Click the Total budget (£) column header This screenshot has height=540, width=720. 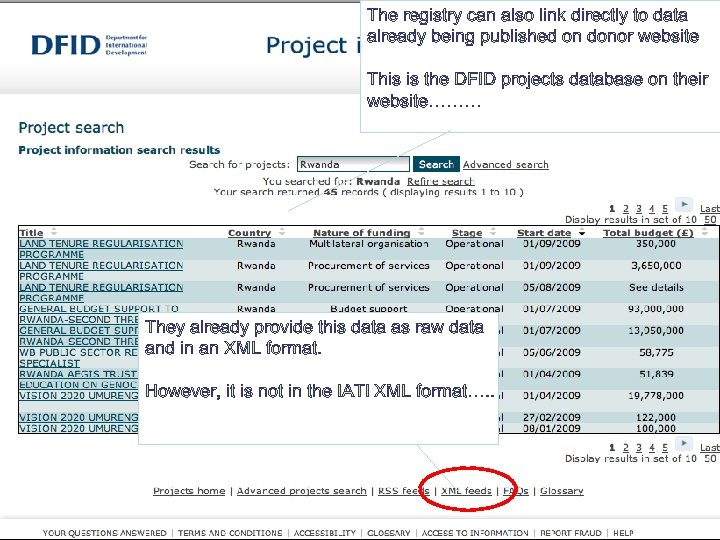point(648,233)
